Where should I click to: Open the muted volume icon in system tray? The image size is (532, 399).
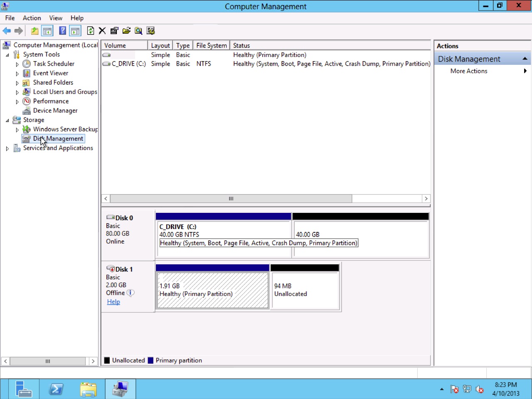click(480, 389)
